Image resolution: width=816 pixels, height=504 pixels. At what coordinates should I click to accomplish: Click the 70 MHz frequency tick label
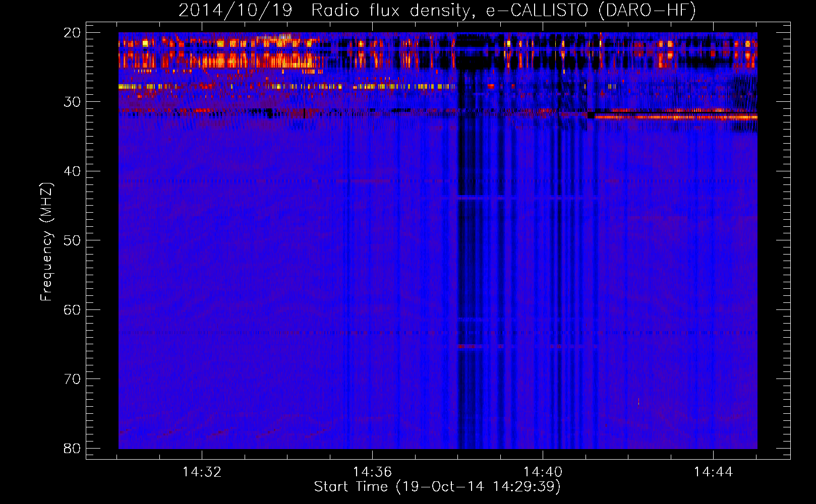tap(72, 379)
